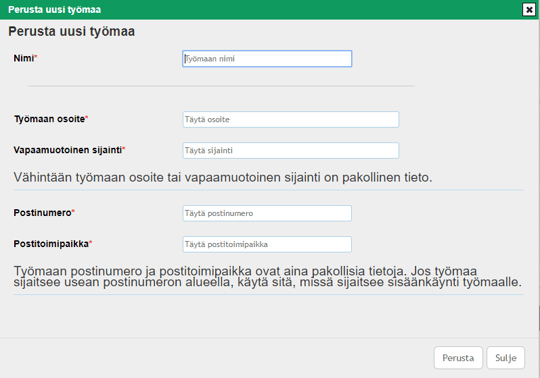The height and width of the screenshot is (378, 540).
Task: Click the Perusta button
Action: pos(458,358)
